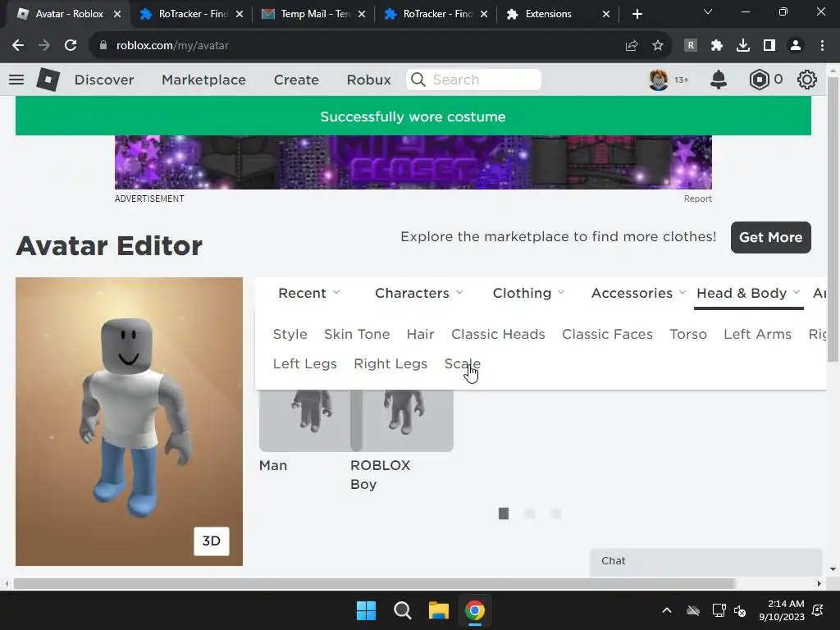
Task: Close the Temp Mail tab
Action: [362, 14]
